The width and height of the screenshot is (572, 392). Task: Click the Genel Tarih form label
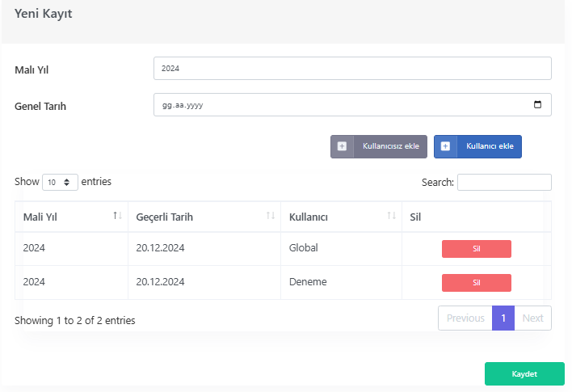pos(40,106)
